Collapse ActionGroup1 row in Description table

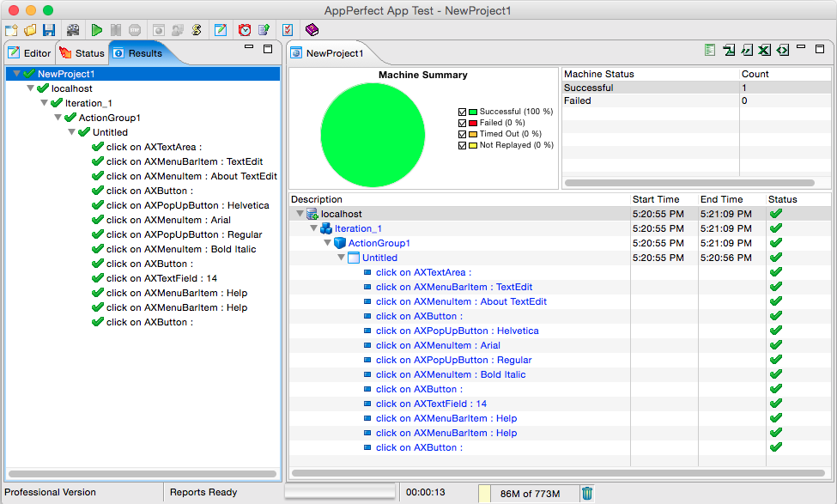328,242
